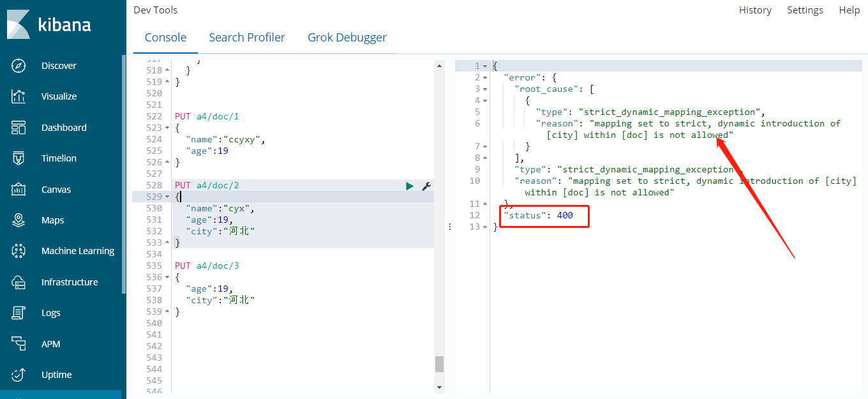Switch to the Grok Debugger tab
The width and height of the screenshot is (868, 399).
347,38
